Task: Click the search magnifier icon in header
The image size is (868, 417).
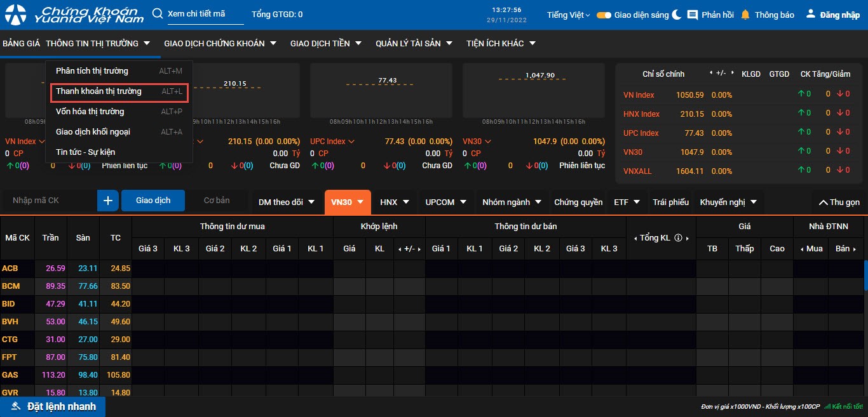Action: point(158,14)
